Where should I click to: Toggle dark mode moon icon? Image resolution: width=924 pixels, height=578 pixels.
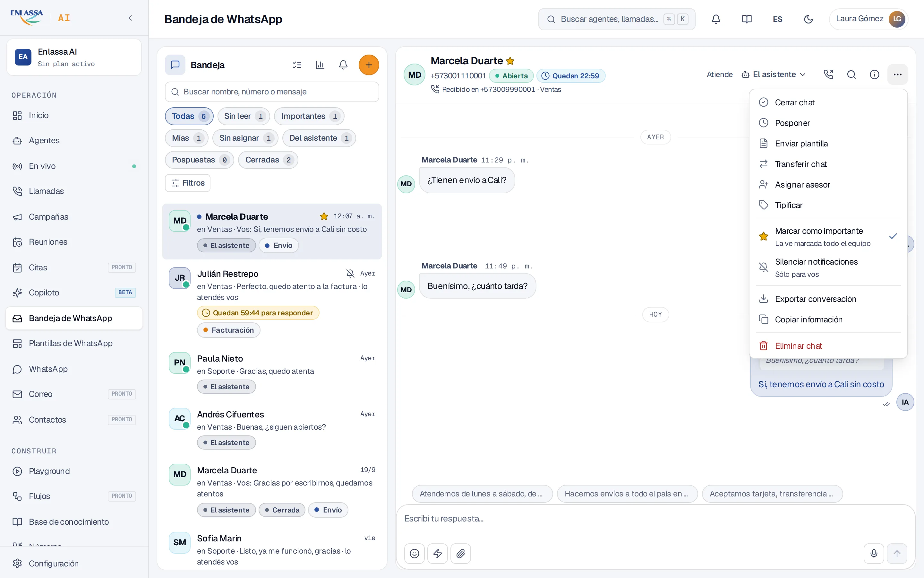point(808,19)
